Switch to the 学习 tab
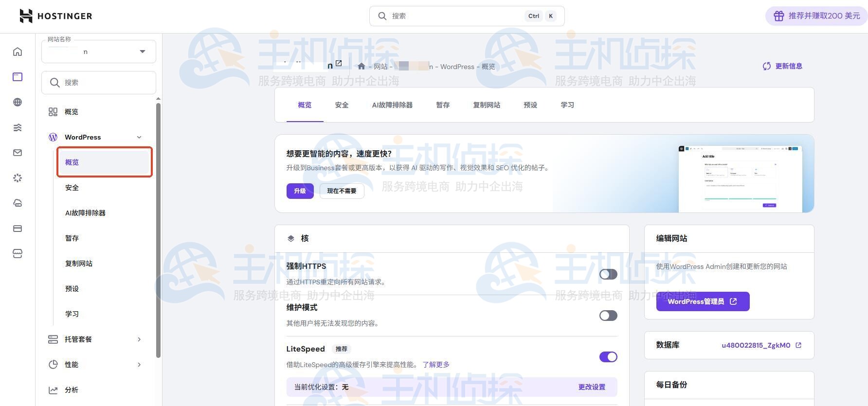The image size is (868, 406). tap(567, 105)
